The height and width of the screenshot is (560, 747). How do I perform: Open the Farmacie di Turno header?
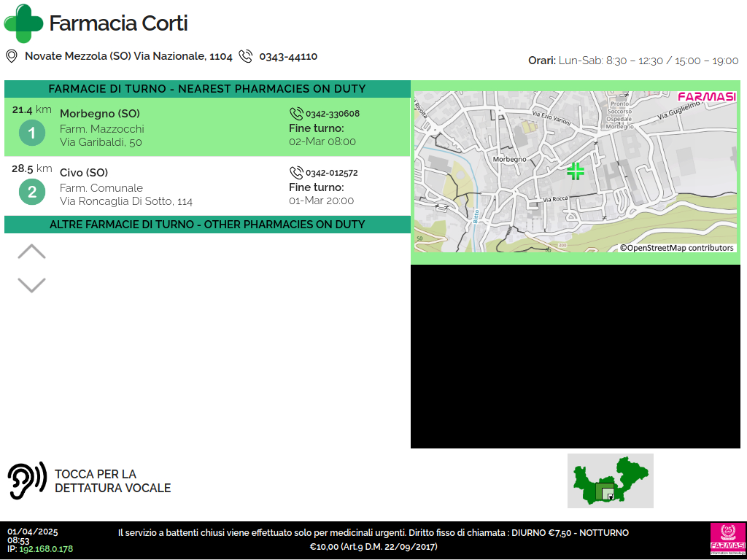pos(207,89)
